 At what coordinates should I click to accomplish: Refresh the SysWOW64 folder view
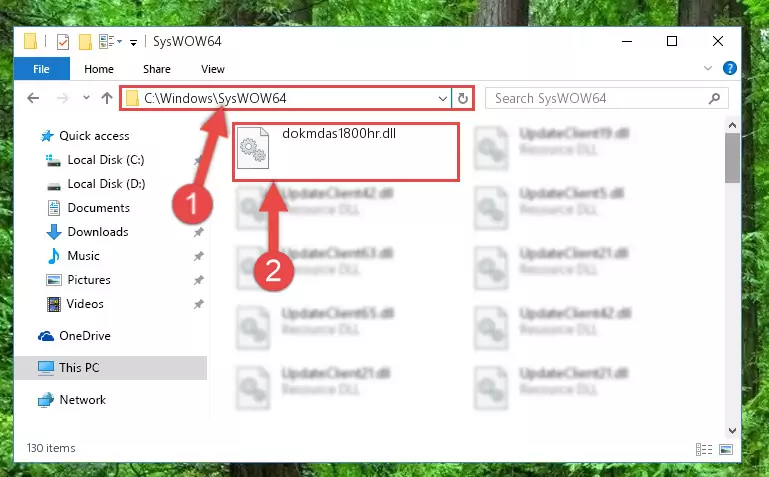(462, 99)
